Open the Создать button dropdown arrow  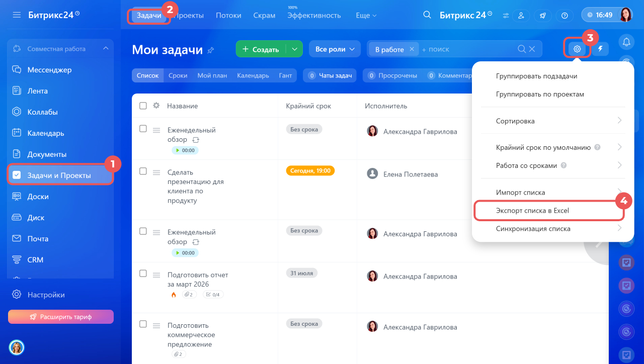pos(294,49)
